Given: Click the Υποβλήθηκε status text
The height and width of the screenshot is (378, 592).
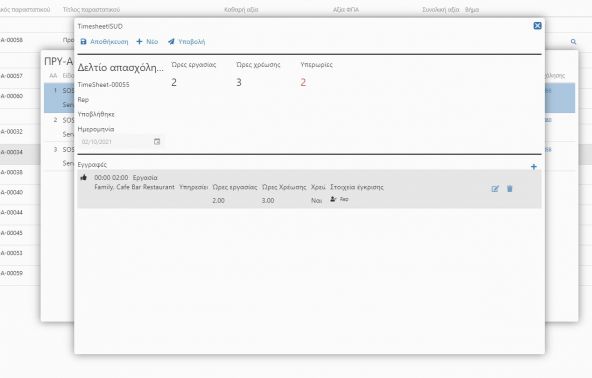Looking at the screenshot, I should [x=96, y=114].
